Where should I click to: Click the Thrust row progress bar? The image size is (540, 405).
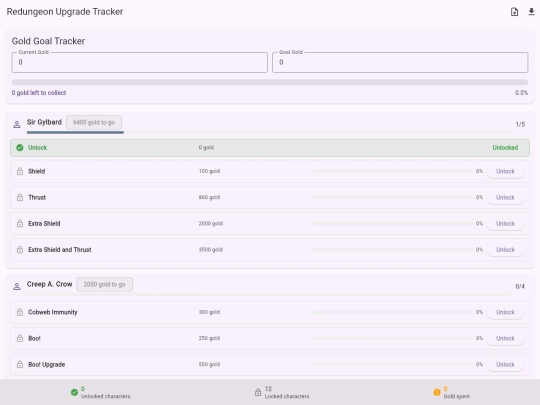(393, 197)
